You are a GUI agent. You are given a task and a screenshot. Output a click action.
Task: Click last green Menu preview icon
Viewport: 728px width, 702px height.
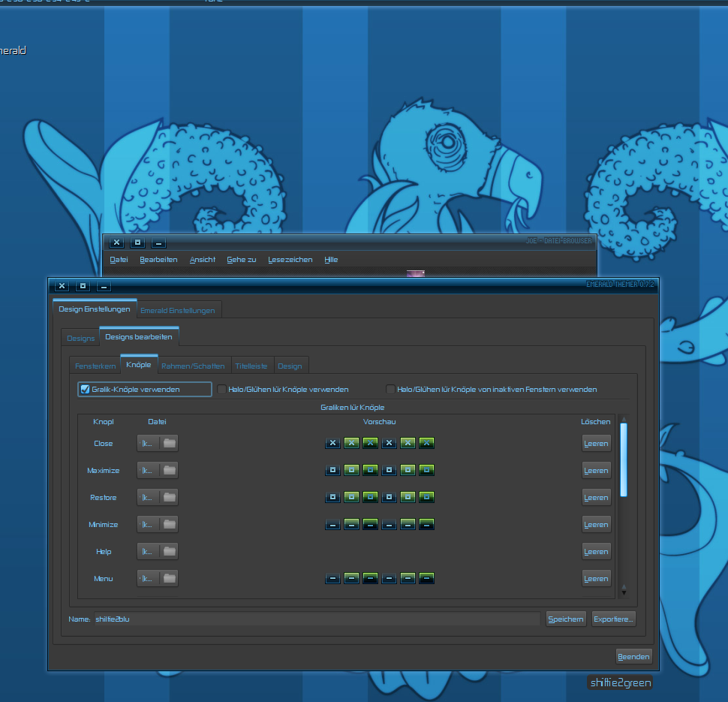[x=427, y=578]
